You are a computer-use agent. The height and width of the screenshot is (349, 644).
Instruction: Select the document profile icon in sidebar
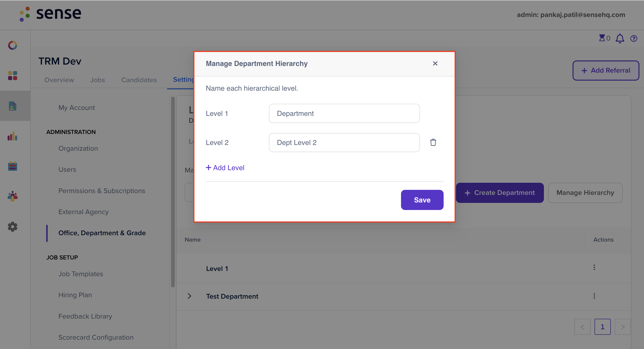pyautogui.click(x=13, y=106)
